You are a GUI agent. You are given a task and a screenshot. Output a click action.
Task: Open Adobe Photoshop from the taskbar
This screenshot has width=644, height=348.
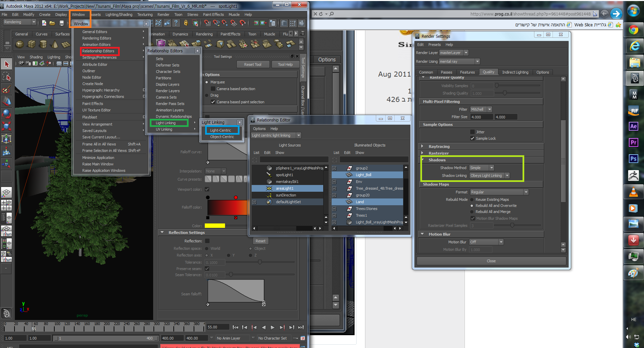pos(633,159)
